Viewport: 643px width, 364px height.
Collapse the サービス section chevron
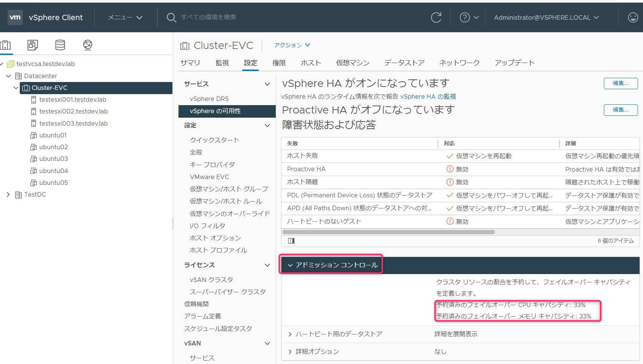coord(267,84)
